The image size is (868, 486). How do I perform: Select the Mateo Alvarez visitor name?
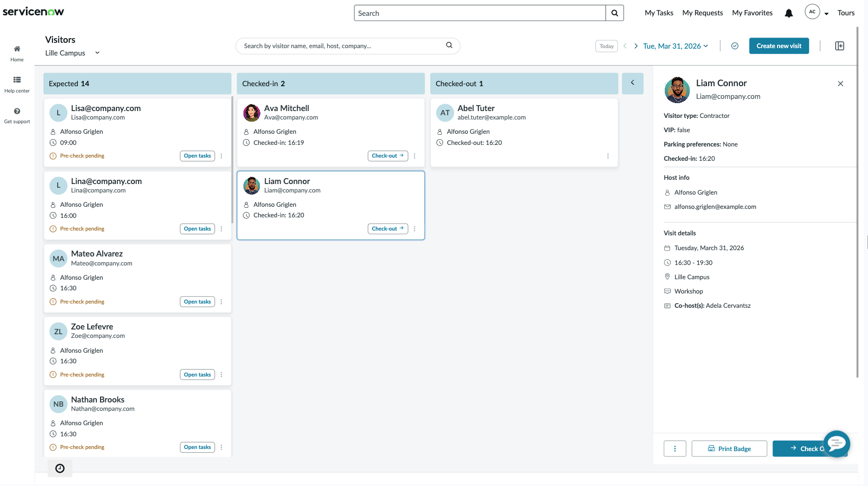tap(97, 254)
